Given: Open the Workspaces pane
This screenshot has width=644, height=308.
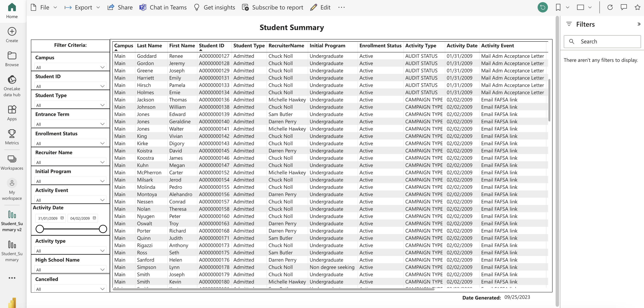Looking at the screenshot, I should (12, 162).
